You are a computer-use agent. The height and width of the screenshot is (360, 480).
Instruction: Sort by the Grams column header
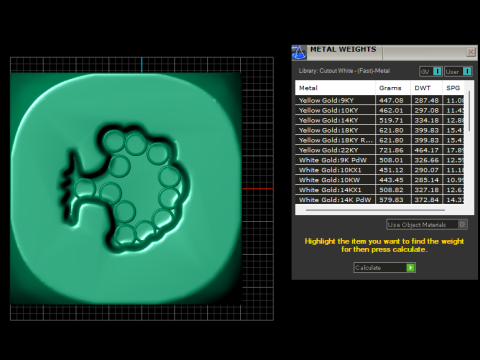[393, 88]
